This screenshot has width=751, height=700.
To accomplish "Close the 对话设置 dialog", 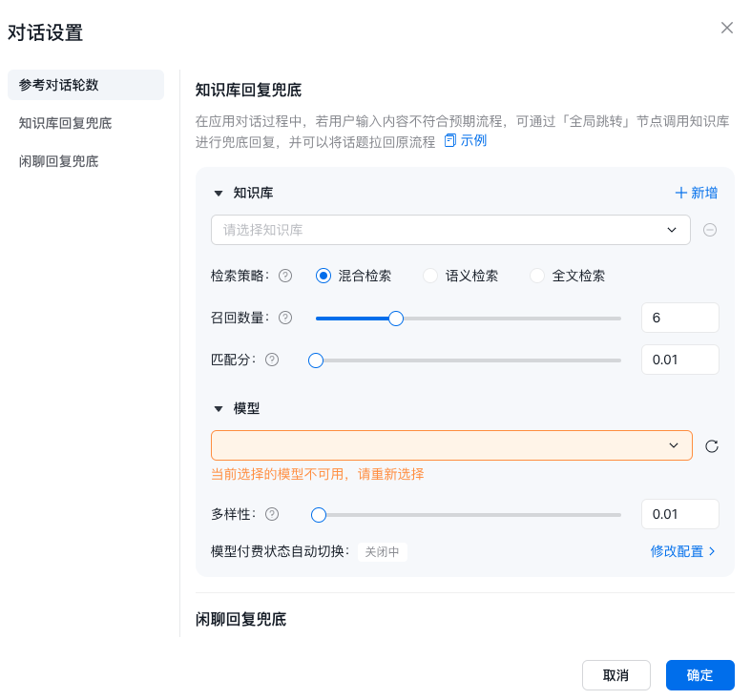I will click(x=726, y=28).
